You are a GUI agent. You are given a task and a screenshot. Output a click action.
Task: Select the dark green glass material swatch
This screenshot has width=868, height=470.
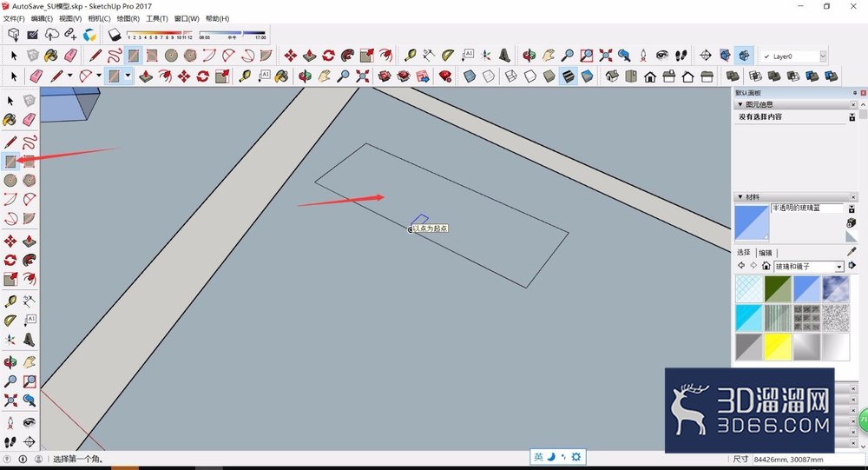pos(778,288)
